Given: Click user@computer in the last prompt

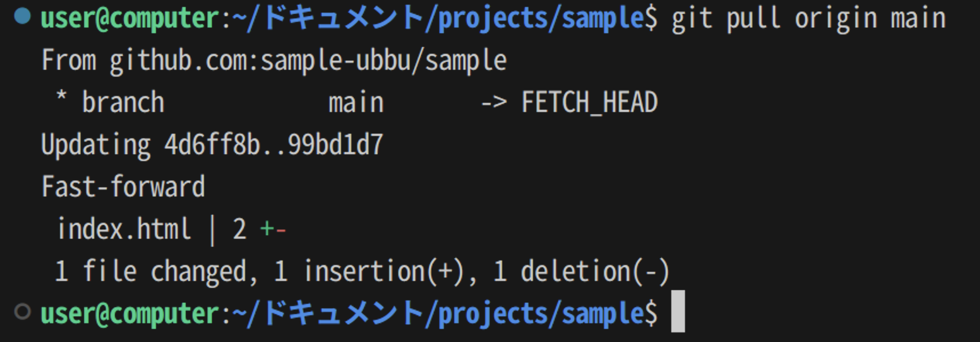Looking at the screenshot, I should tap(130, 314).
